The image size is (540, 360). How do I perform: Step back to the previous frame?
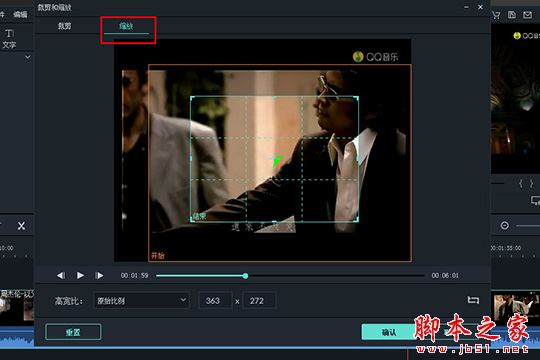coord(61,275)
